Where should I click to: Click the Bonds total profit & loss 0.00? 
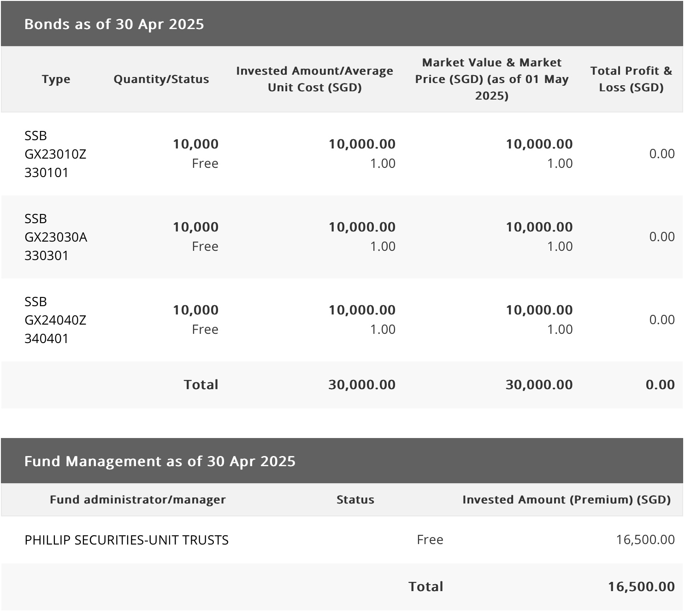click(x=660, y=385)
